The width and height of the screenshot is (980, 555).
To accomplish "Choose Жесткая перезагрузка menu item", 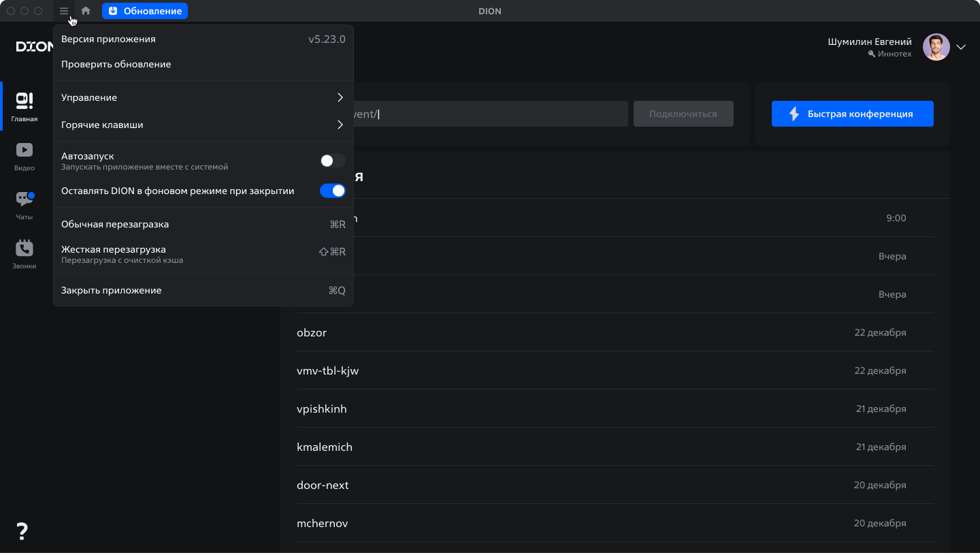I will coord(203,254).
